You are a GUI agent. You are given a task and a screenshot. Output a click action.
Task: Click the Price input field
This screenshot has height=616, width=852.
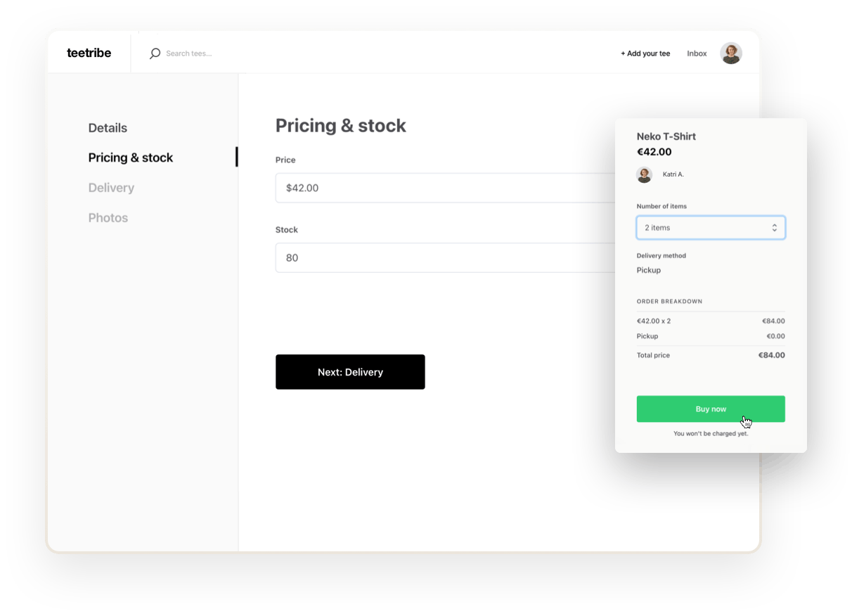click(443, 188)
